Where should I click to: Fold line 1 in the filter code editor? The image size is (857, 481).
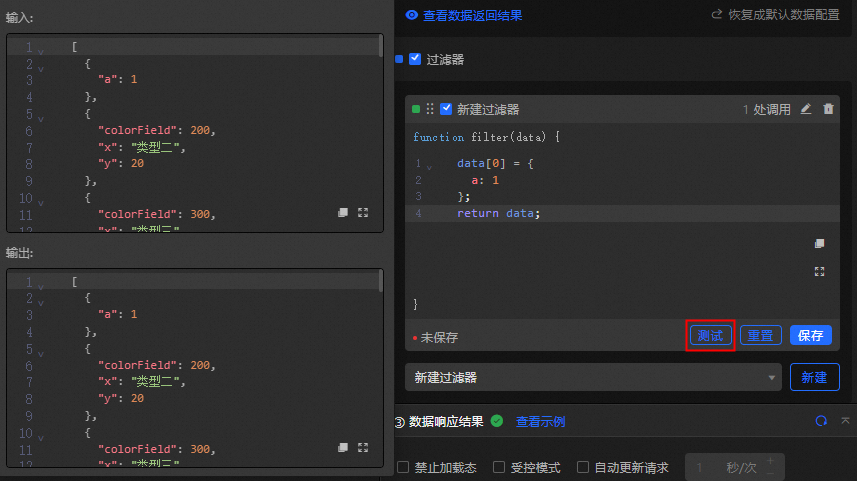click(x=430, y=167)
